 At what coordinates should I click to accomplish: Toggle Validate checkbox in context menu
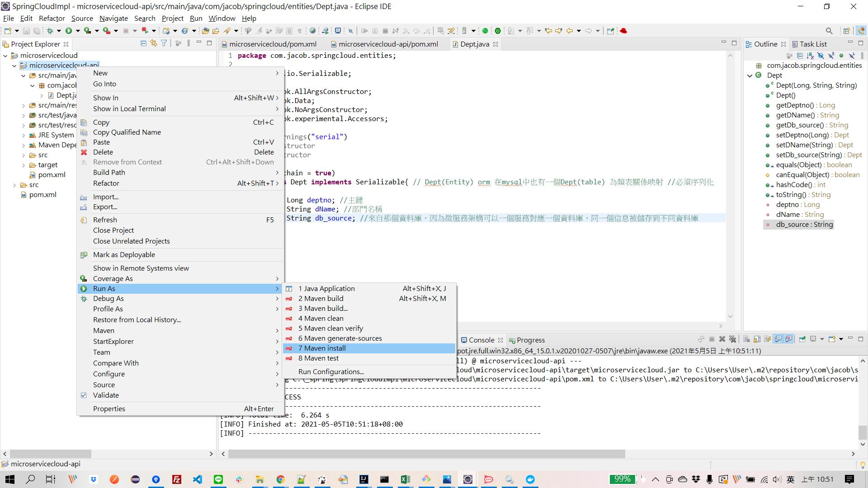(x=84, y=395)
